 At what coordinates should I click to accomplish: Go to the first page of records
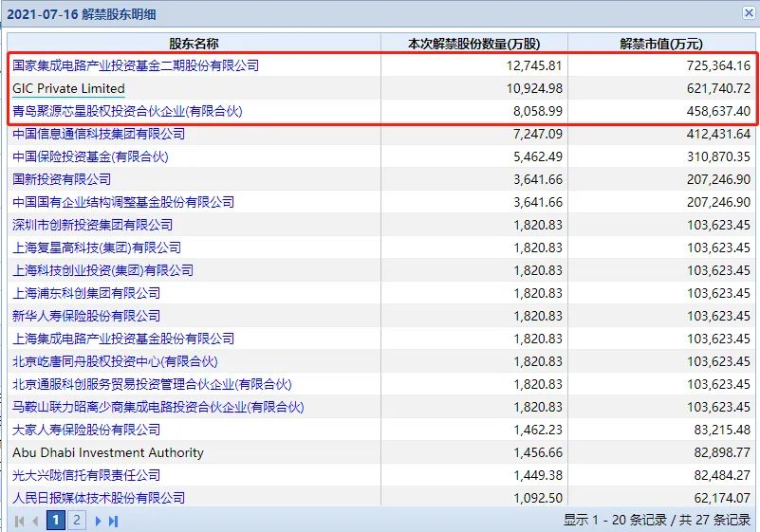coord(19,520)
